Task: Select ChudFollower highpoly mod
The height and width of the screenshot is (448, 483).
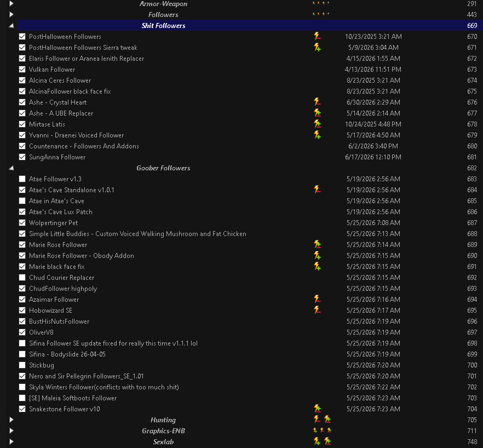Action: 63,289
